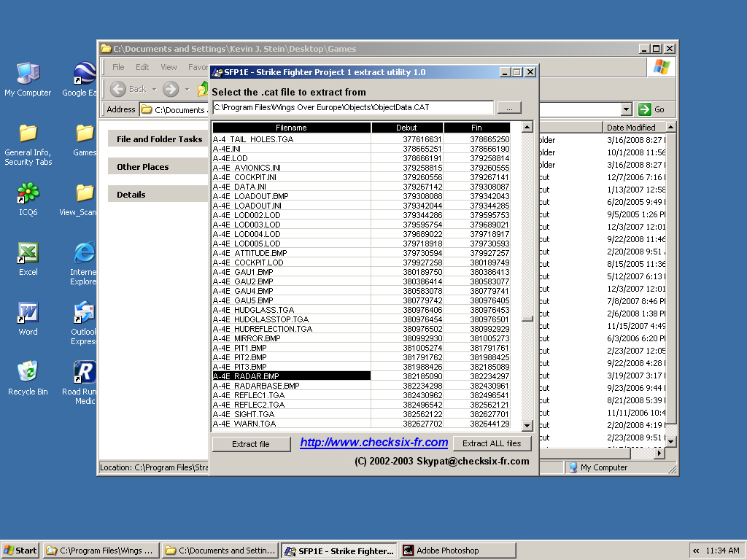The width and height of the screenshot is (747, 560).
Task: Click the file list scrollbar thumb
Action: (527, 319)
